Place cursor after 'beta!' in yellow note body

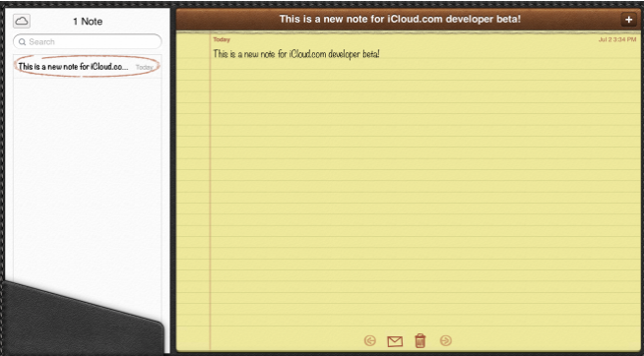coord(381,54)
